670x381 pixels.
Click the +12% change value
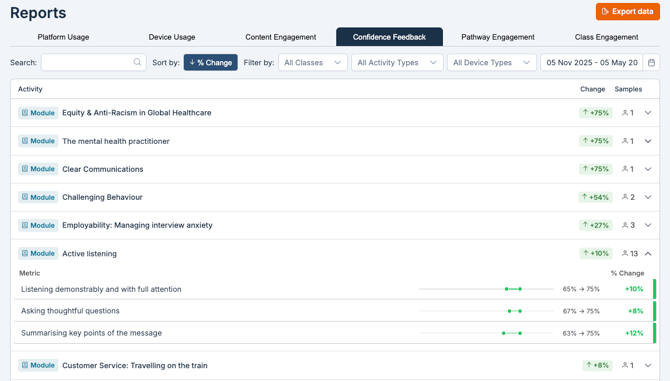click(x=634, y=333)
